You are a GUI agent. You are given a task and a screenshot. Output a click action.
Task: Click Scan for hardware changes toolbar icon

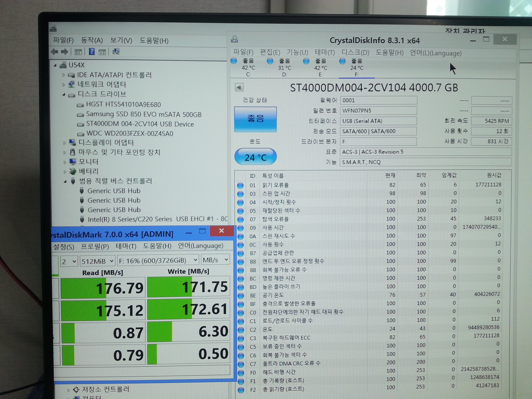(x=116, y=52)
